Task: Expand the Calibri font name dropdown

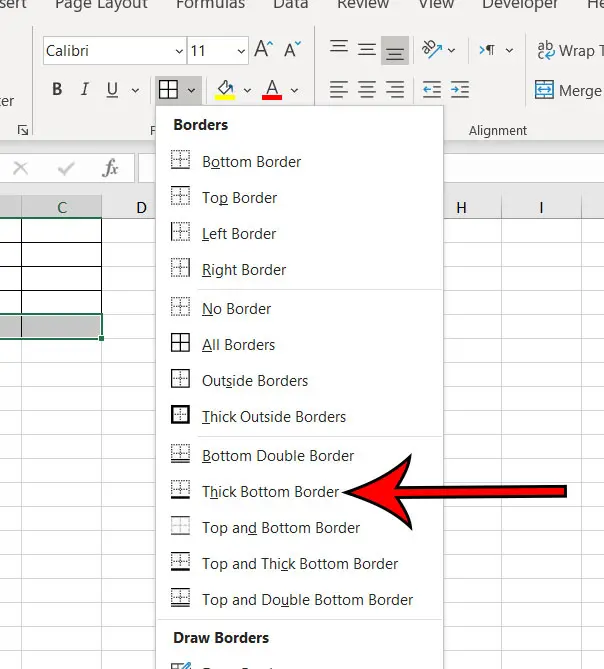Action: coord(178,50)
